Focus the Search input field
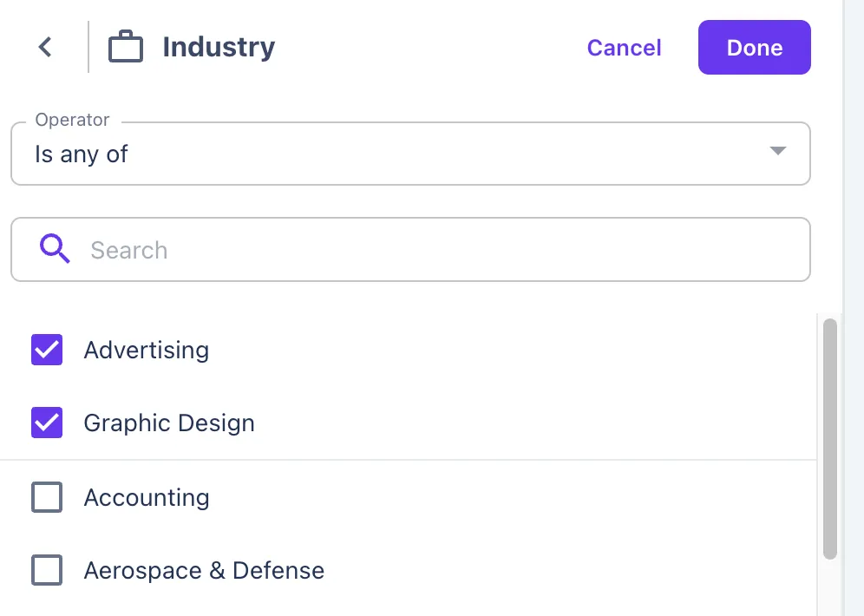864x616 pixels. tap(434, 250)
